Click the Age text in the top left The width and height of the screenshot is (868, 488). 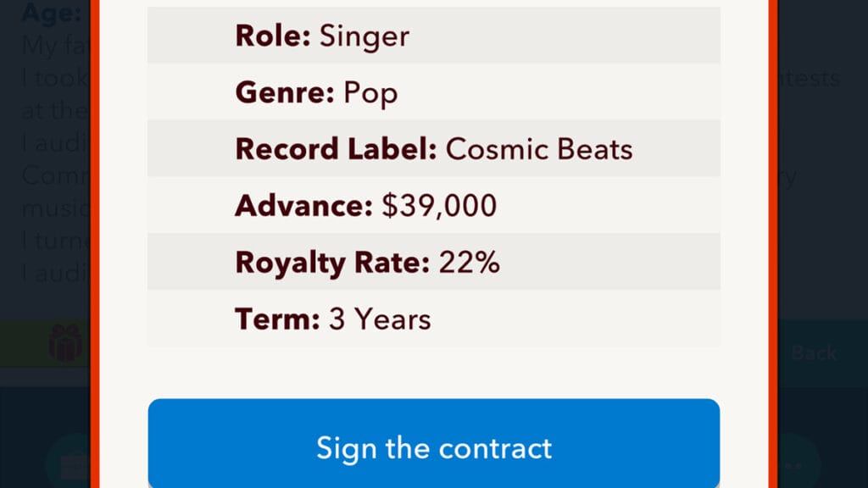click(x=48, y=14)
